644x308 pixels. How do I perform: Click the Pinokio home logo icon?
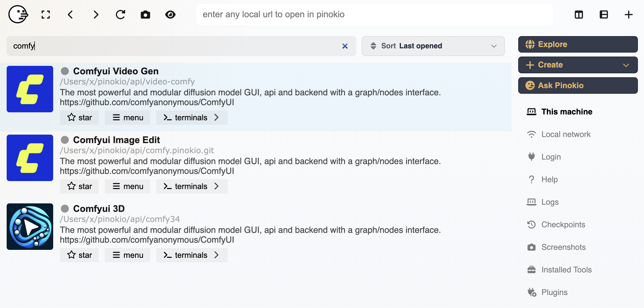pyautogui.click(x=18, y=14)
